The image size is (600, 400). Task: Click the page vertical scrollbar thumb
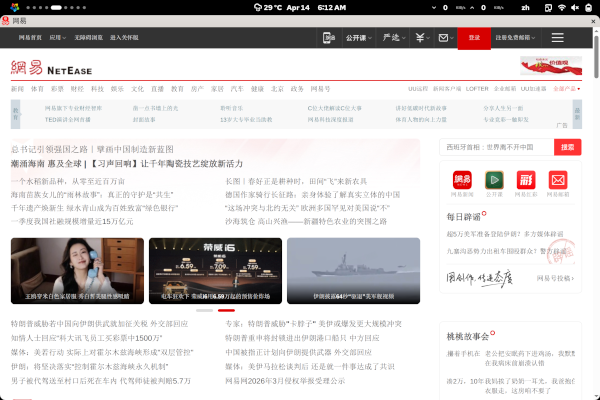click(x=596, y=57)
